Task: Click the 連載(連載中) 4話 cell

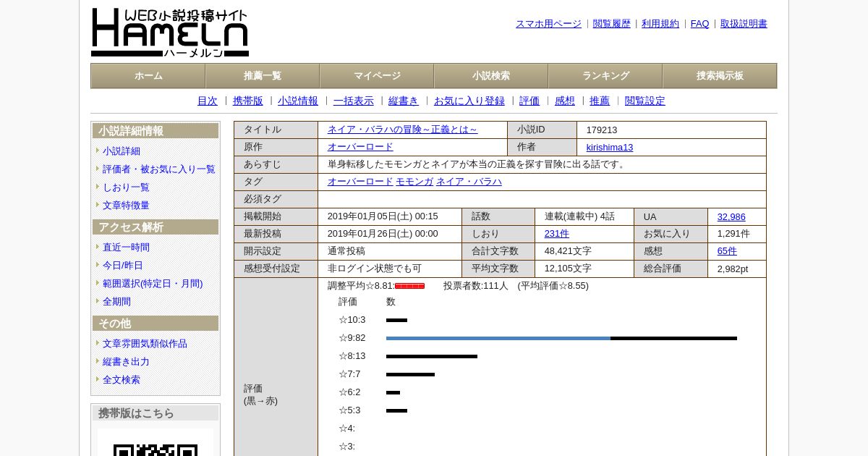Action: click(x=584, y=216)
